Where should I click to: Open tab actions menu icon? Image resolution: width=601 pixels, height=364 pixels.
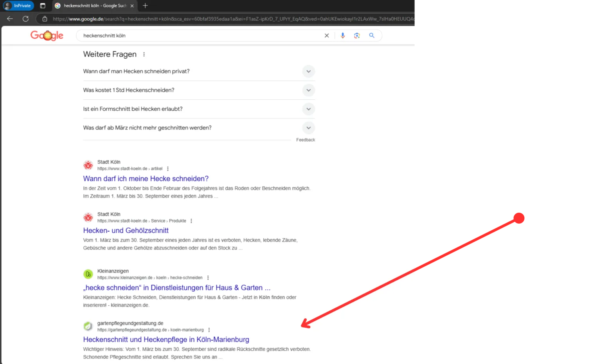(43, 6)
